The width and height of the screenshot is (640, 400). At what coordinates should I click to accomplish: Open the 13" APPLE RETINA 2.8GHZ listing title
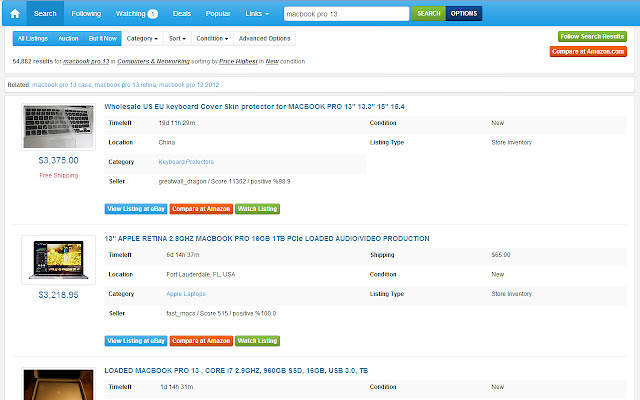267,238
